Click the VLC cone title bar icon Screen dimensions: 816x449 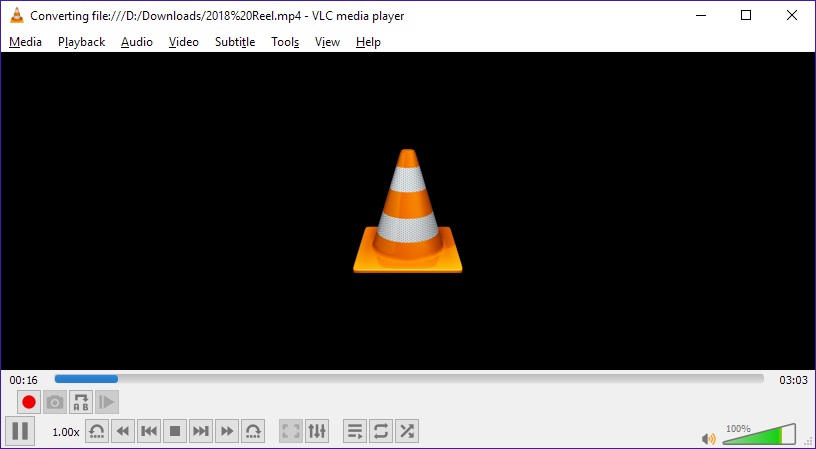coord(17,16)
